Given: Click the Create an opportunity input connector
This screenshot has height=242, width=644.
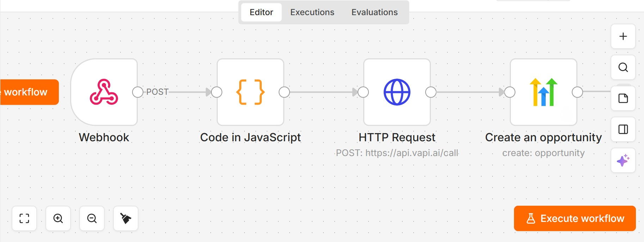Looking at the screenshot, I should tap(510, 92).
